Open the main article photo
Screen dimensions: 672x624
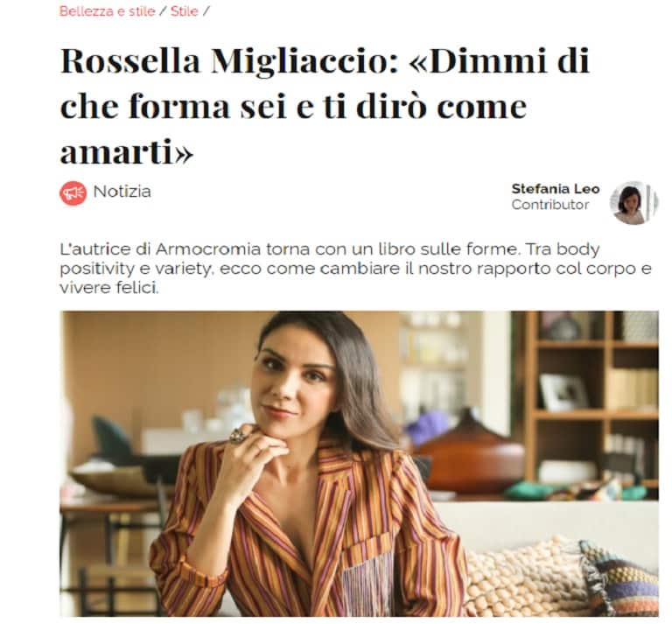click(x=359, y=463)
